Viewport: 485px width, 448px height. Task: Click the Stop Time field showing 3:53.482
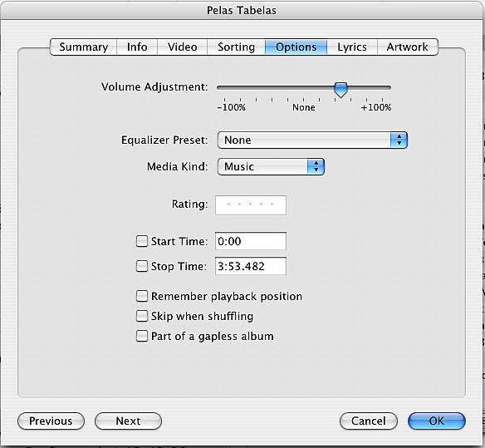pyautogui.click(x=251, y=266)
